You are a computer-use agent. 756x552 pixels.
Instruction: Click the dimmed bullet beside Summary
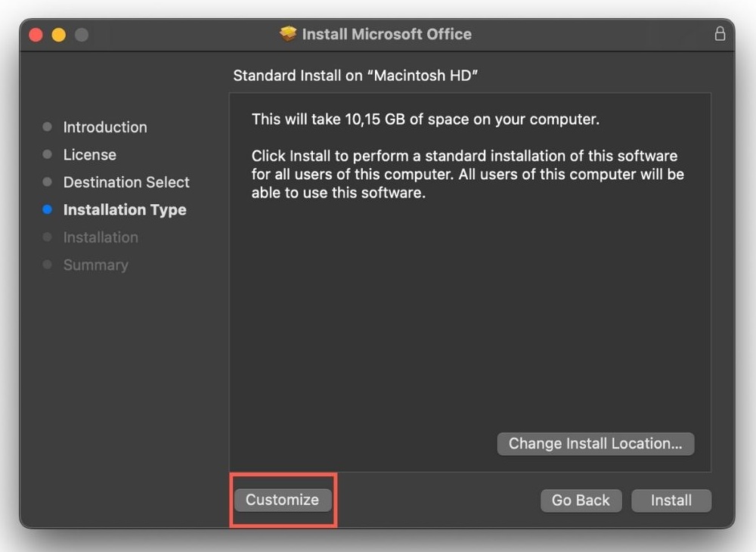(48, 265)
